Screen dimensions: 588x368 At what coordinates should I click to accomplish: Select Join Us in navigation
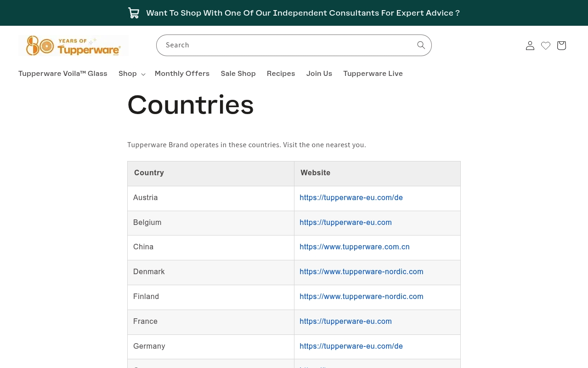tap(319, 74)
